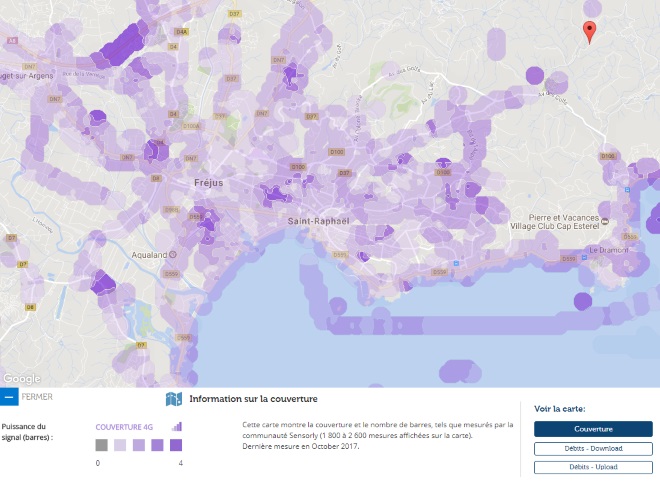This screenshot has height=488, width=660.
Task: Click the isolated dark purple circle in the sea
Action: pyautogui.click(x=584, y=301)
